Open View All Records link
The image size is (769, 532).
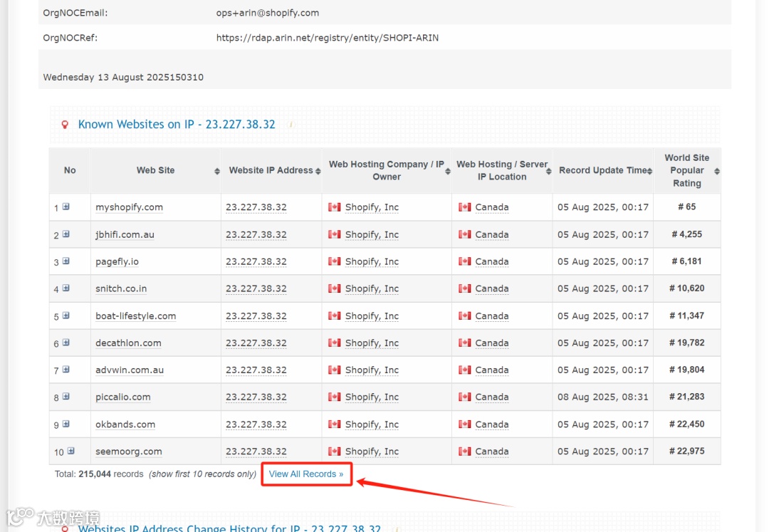(x=306, y=474)
